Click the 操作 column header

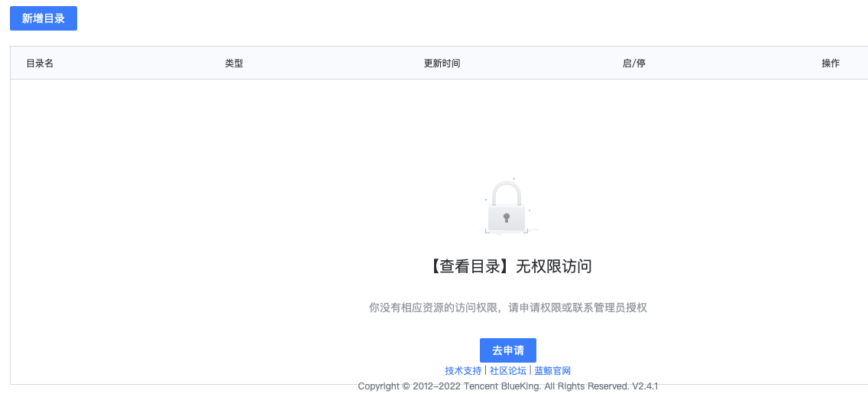[x=831, y=63]
